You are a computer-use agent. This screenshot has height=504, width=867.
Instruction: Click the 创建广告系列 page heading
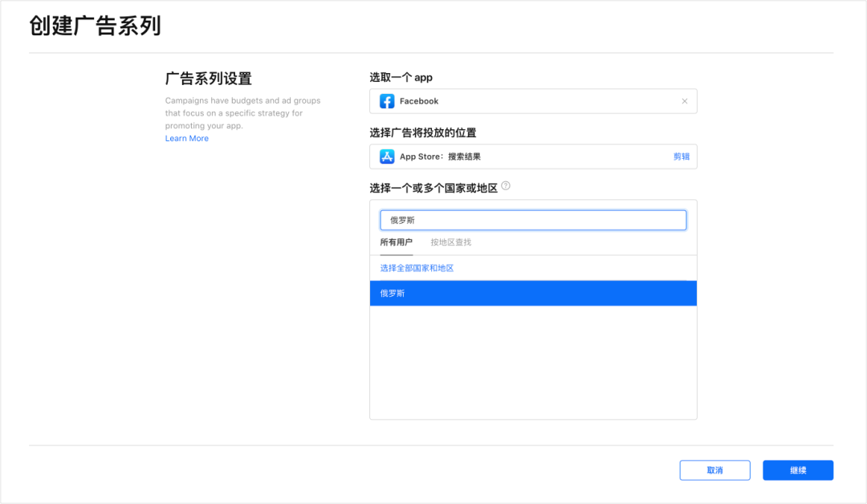pos(83,26)
